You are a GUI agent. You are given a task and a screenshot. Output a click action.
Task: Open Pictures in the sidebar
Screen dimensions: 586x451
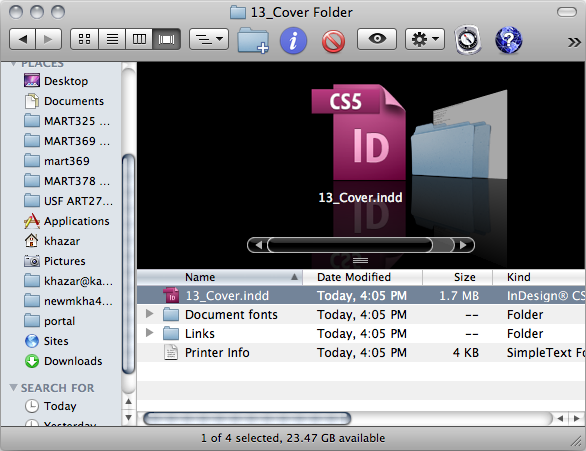click(x=55, y=261)
